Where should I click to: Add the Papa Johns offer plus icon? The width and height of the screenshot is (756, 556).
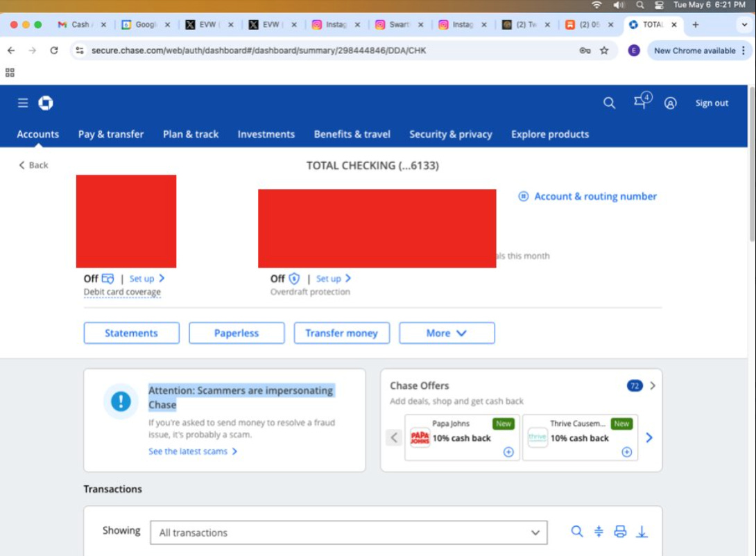pyautogui.click(x=508, y=452)
